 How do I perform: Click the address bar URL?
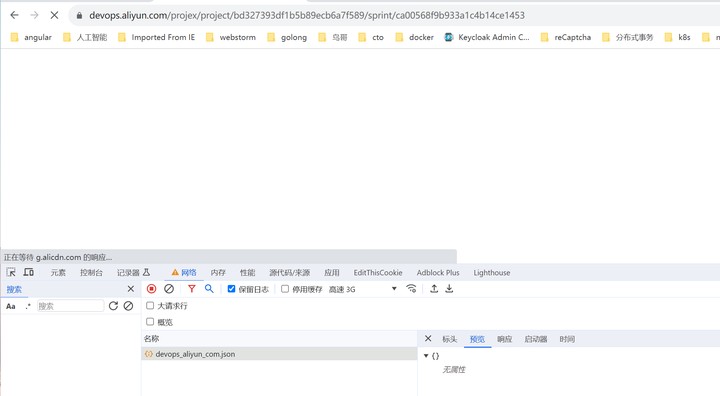[307, 15]
